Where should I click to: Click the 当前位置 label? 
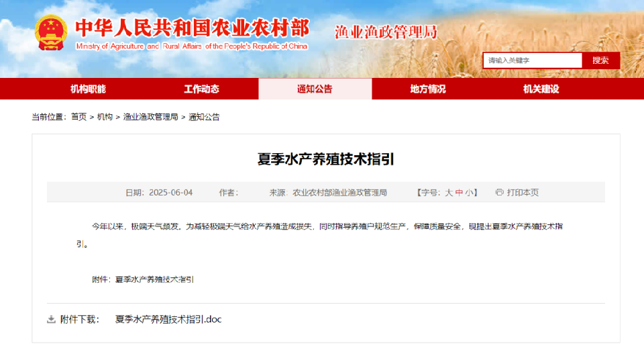pos(49,117)
